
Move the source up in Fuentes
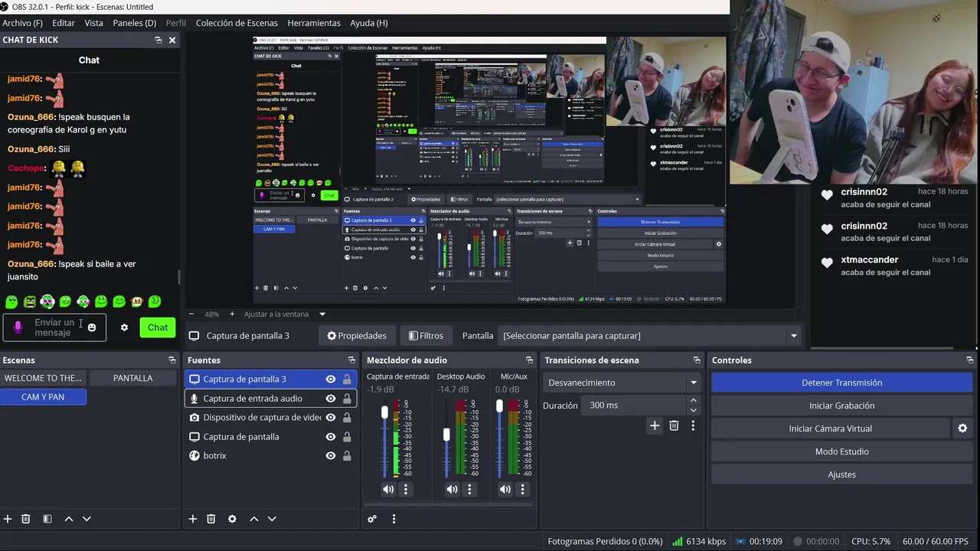click(253, 519)
